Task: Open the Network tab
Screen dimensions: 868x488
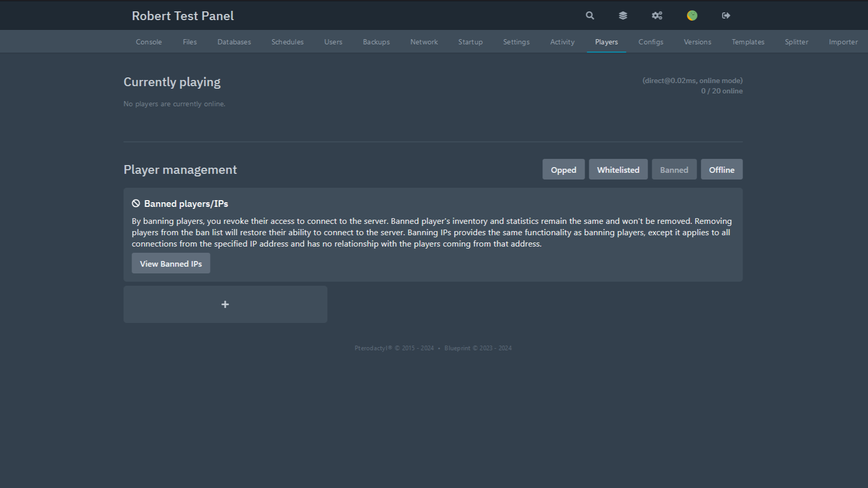Action: (x=424, y=42)
